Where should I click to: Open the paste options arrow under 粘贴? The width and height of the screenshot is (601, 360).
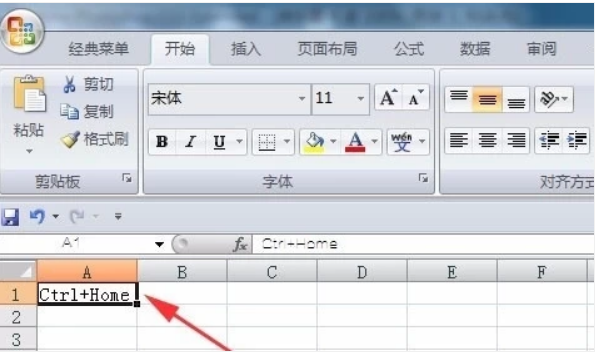29,151
